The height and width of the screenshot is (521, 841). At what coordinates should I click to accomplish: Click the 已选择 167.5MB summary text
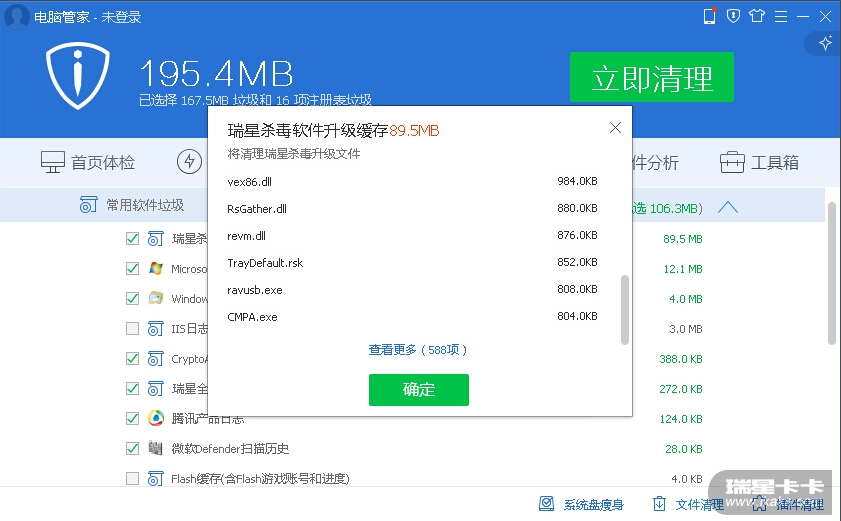255,100
